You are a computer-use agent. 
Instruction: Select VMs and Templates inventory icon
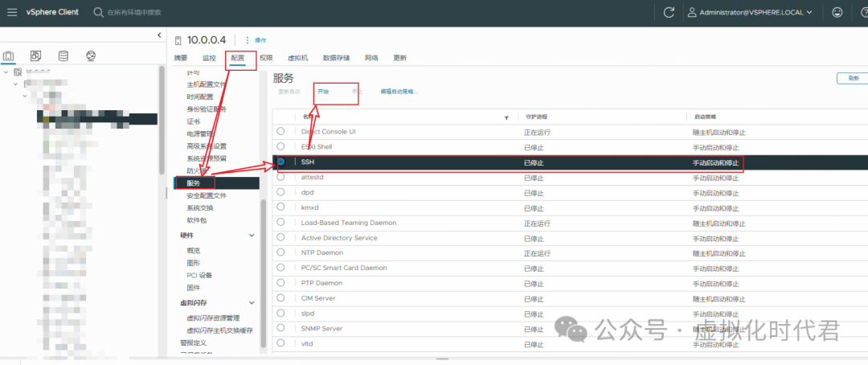36,55
